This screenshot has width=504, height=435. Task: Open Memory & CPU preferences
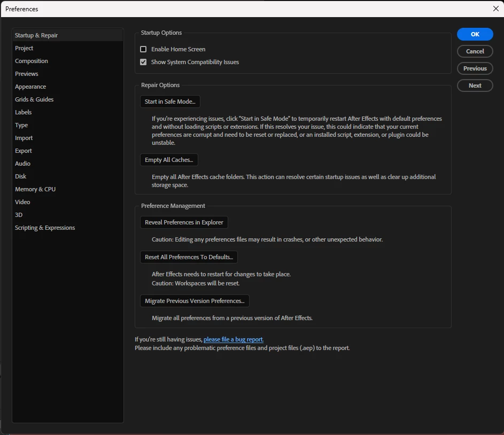click(67, 189)
